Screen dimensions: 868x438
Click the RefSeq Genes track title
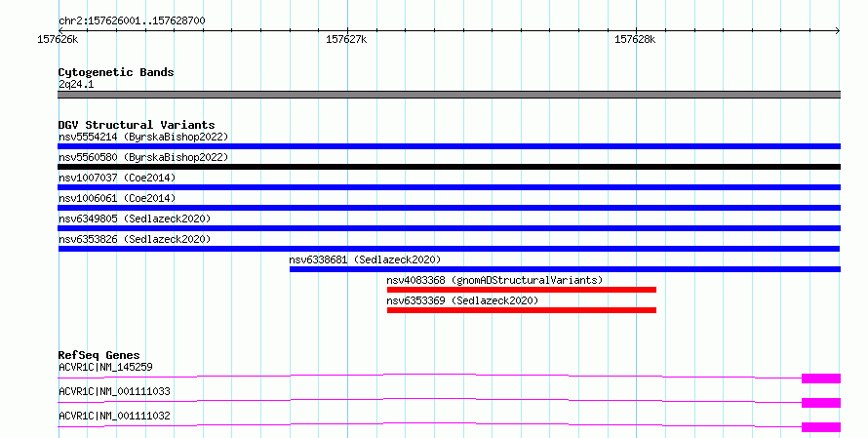click(99, 355)
